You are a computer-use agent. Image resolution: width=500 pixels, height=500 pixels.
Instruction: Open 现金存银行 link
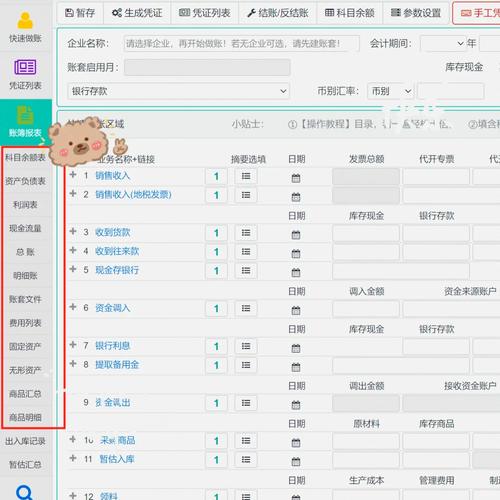coord(117,270)
